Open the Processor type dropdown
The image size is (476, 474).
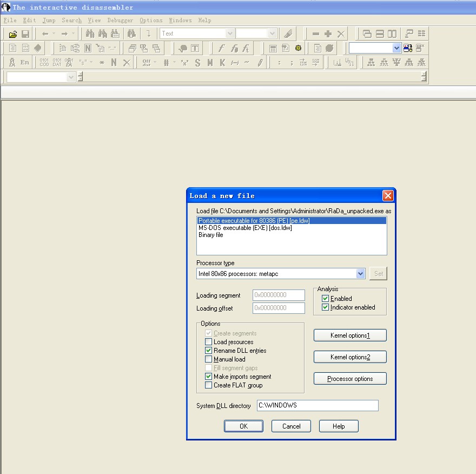click(360, 274)
